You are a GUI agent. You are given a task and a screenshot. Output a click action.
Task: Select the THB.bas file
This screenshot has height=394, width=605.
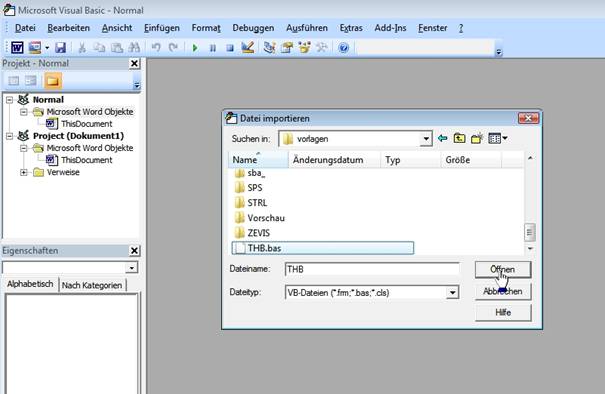click(x=323, y=248)
